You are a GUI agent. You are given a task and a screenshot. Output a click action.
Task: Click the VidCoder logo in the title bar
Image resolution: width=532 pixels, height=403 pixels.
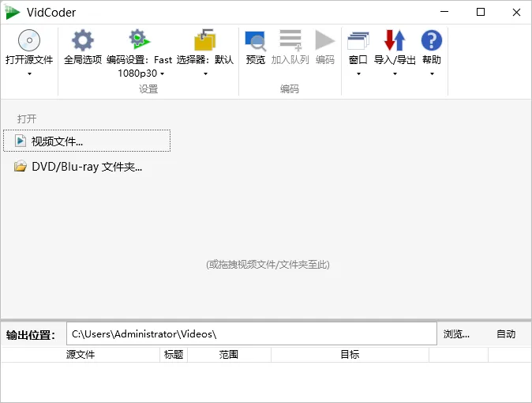(13, 12)
